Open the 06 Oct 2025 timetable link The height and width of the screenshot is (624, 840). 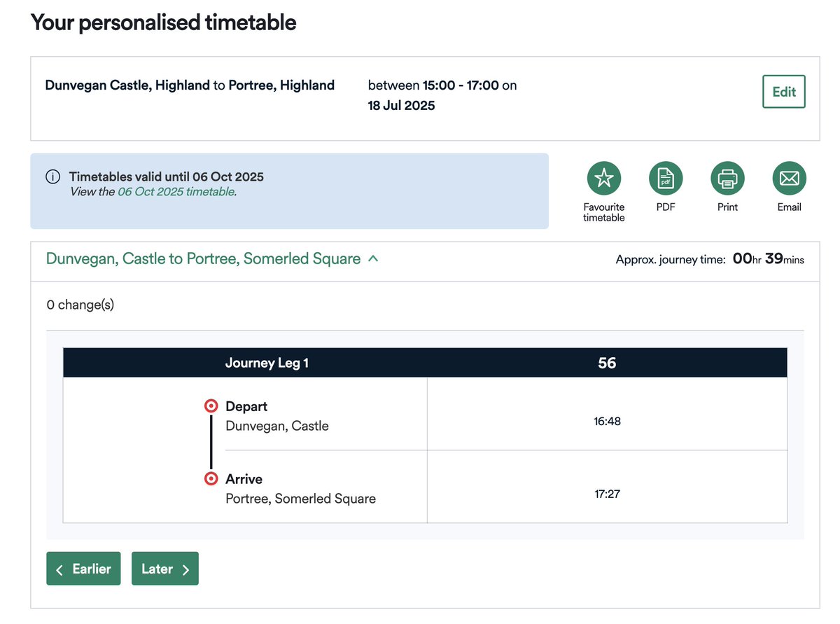176,191
